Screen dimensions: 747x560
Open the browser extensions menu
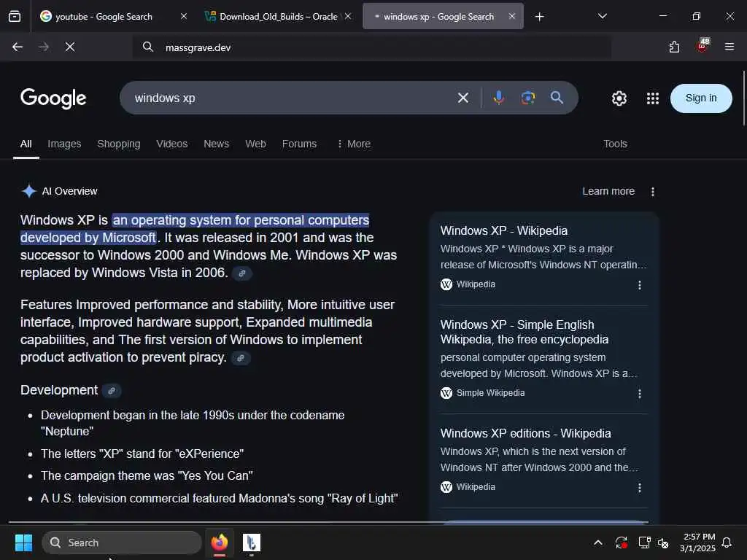pos(674,47)
